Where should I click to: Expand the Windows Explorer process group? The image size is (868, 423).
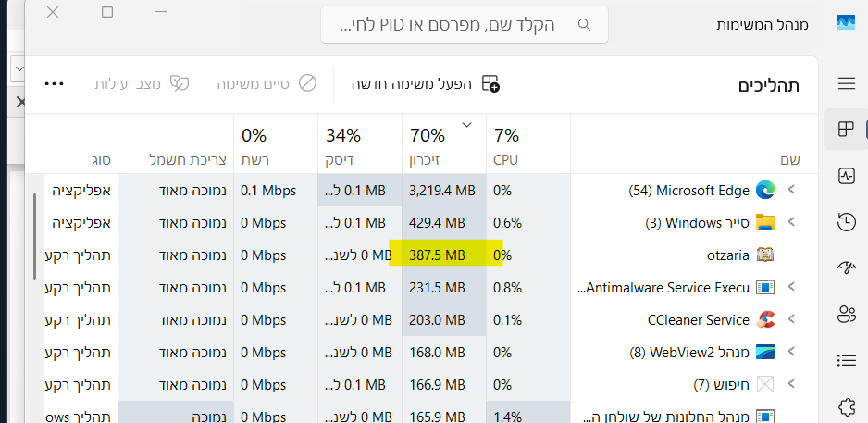[x=792, y=223]
